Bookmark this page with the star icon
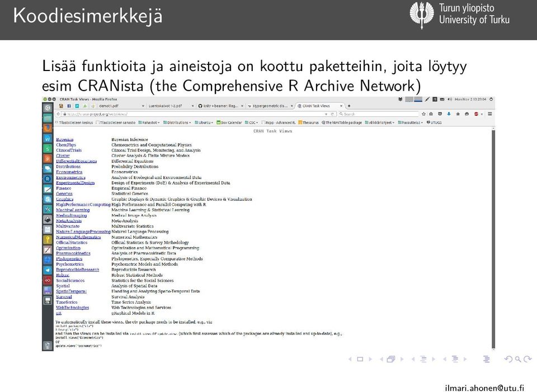The width and height of the screenshot is (537, 392). coord(423,114)
